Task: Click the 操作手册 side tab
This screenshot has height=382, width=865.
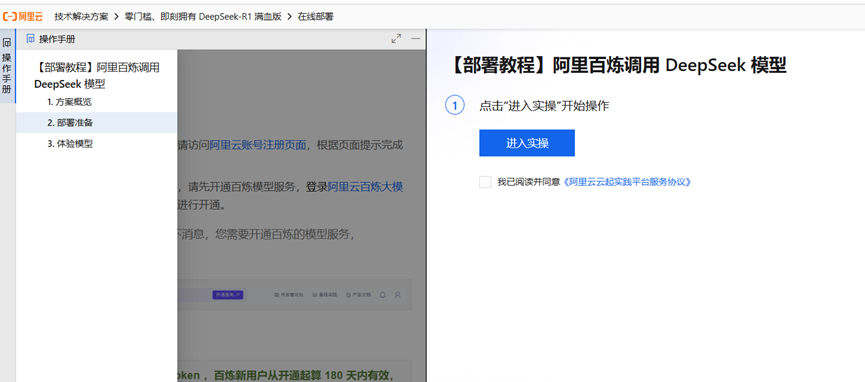Action: point(7,66)
